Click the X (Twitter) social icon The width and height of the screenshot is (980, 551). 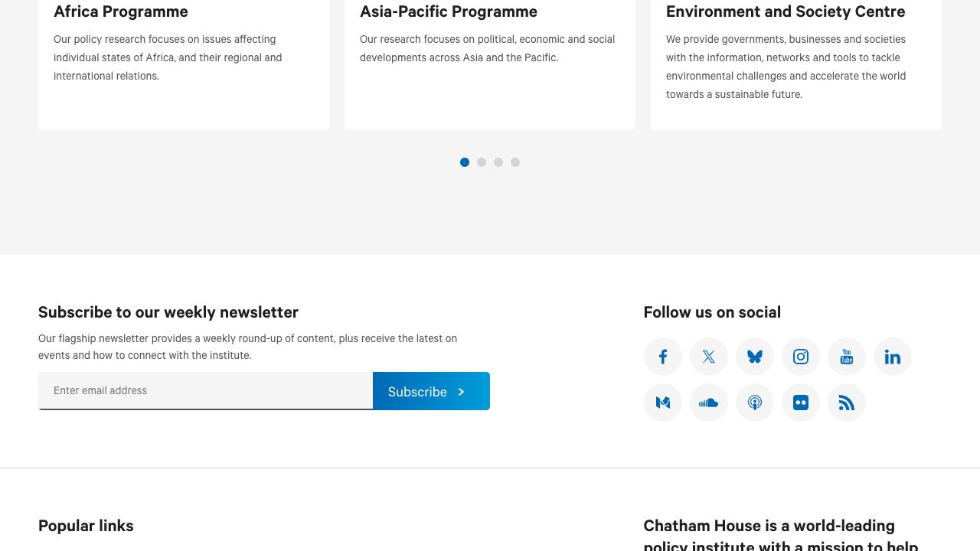pos(709,357)
